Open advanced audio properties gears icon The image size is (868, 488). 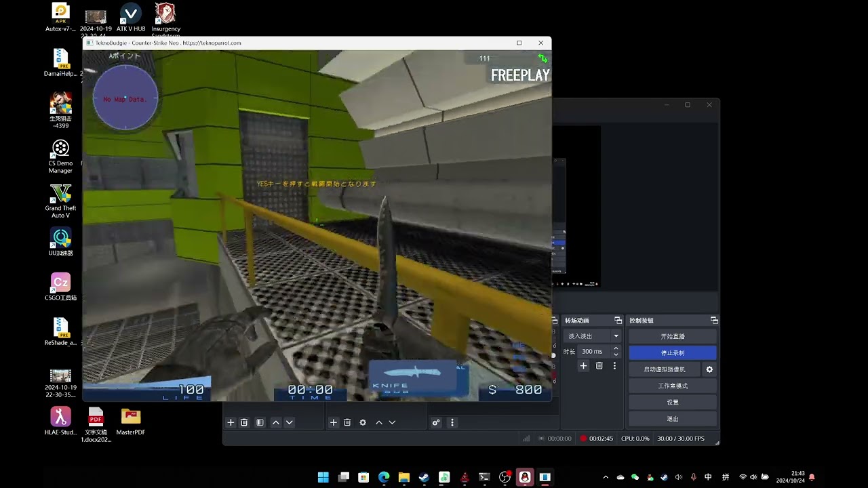(436, 422)
